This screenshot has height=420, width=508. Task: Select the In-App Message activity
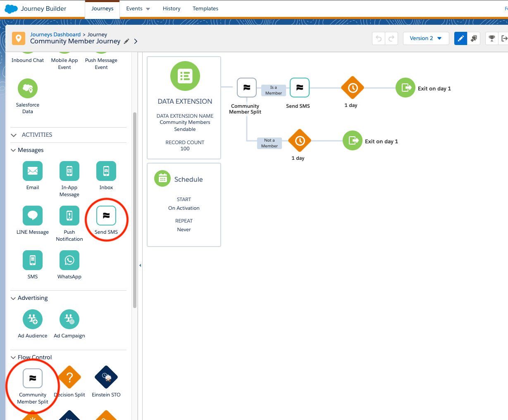tap(69, 171)
